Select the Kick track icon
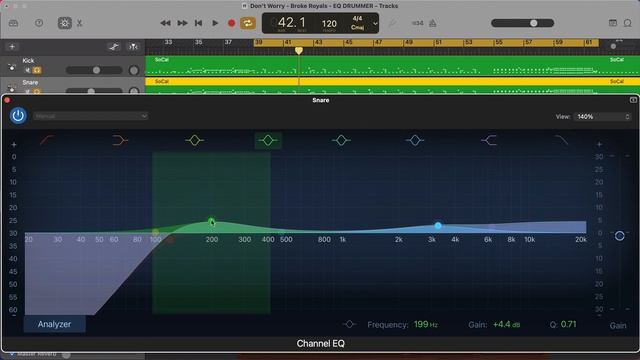Image resolution: width=640 pixels, height=360 pixels. pos(11,67)
